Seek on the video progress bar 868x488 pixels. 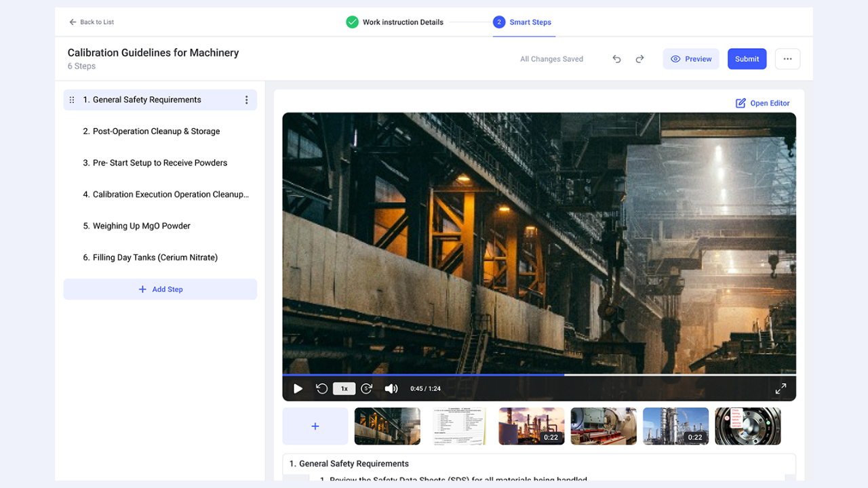pos(539,374)
